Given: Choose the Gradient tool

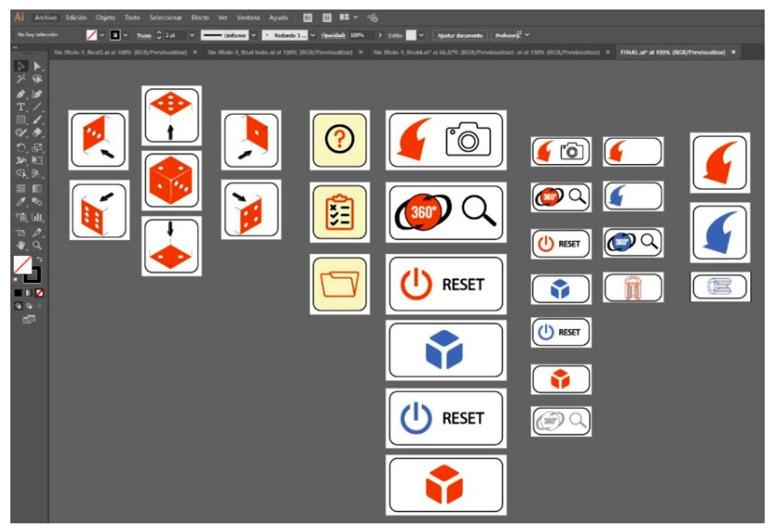Looking at the screenshot, I should point(37,189).
